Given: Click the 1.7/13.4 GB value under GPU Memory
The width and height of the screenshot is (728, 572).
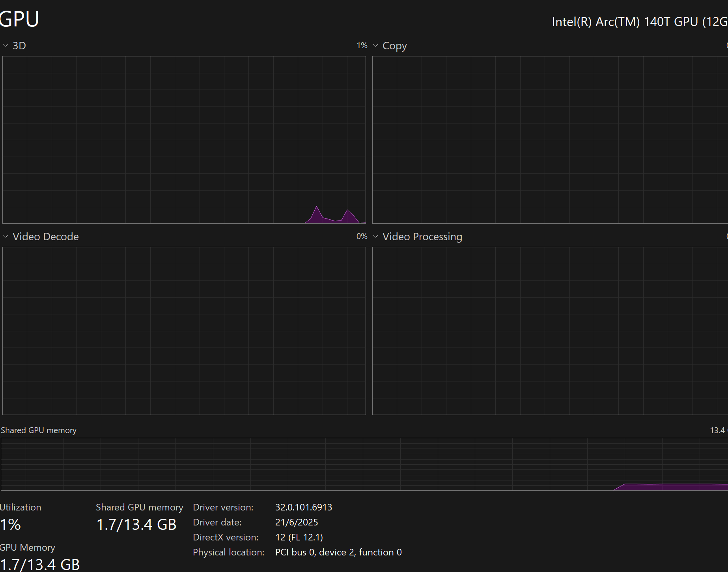Looking at the screenshot, I should [x=40, y=565].
